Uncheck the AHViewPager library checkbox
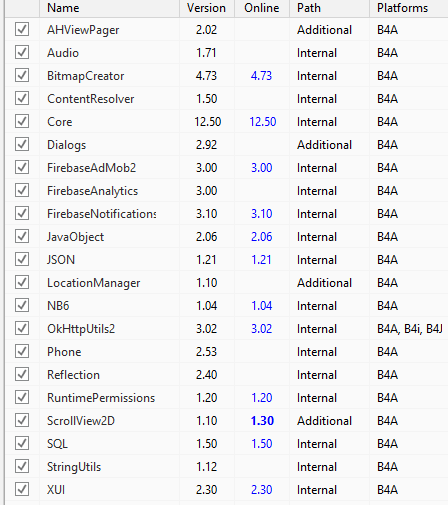 (22, 29)
